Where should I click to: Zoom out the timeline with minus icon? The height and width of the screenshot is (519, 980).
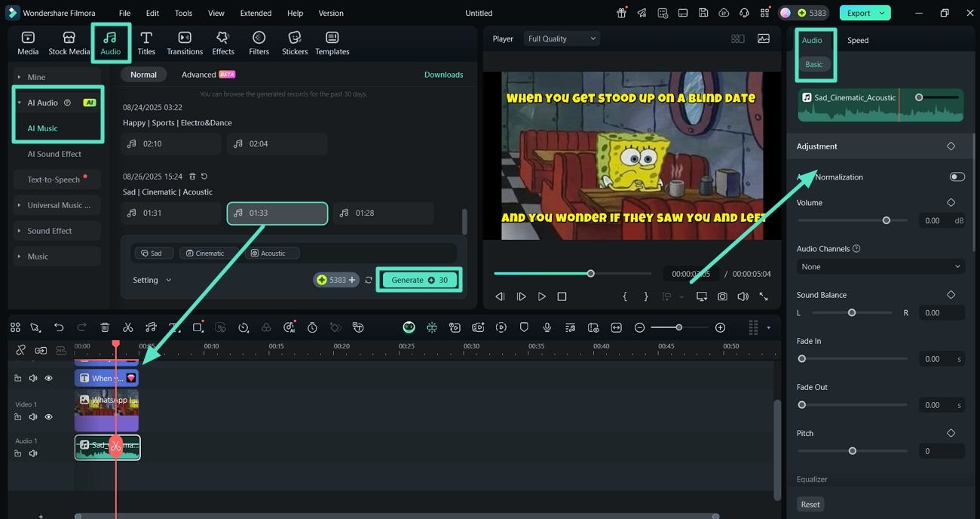click(x=639, y=327)
